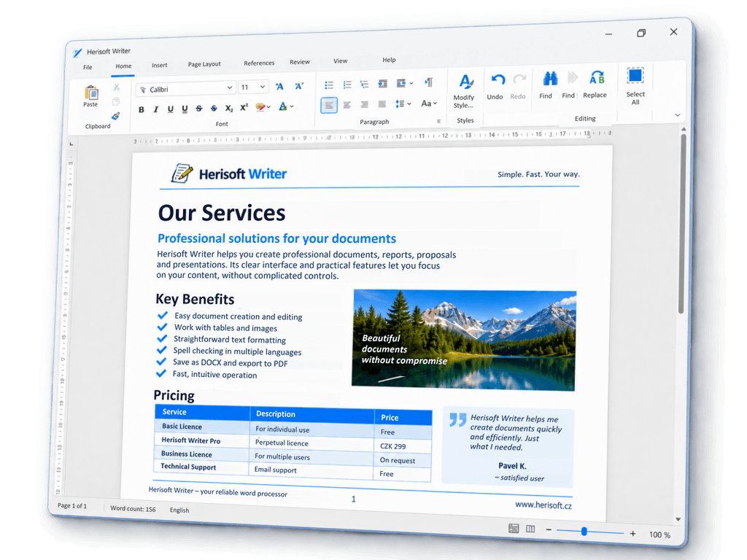Open paragraph shading/borders dropdown arrow
This screenshot has height=560, width=747.
[411, 83]
